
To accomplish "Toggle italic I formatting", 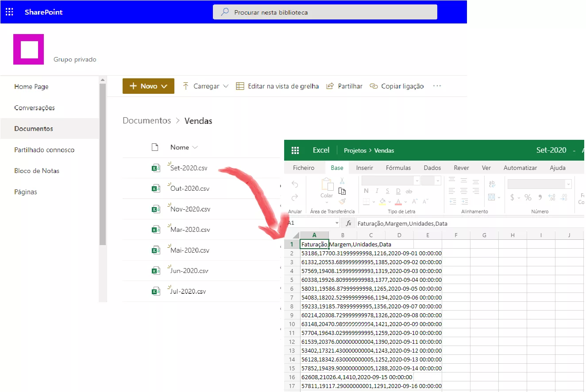I will click(377, 191).
